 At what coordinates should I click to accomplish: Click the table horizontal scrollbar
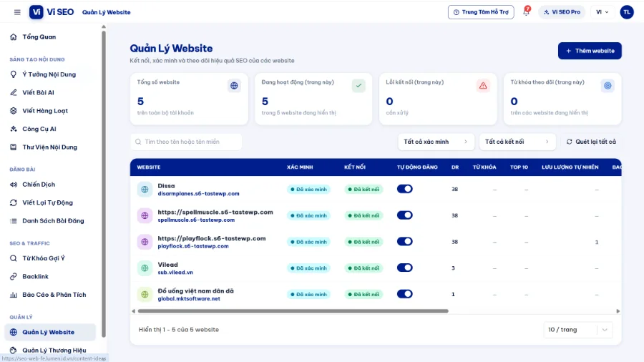[x=293, y=311]
